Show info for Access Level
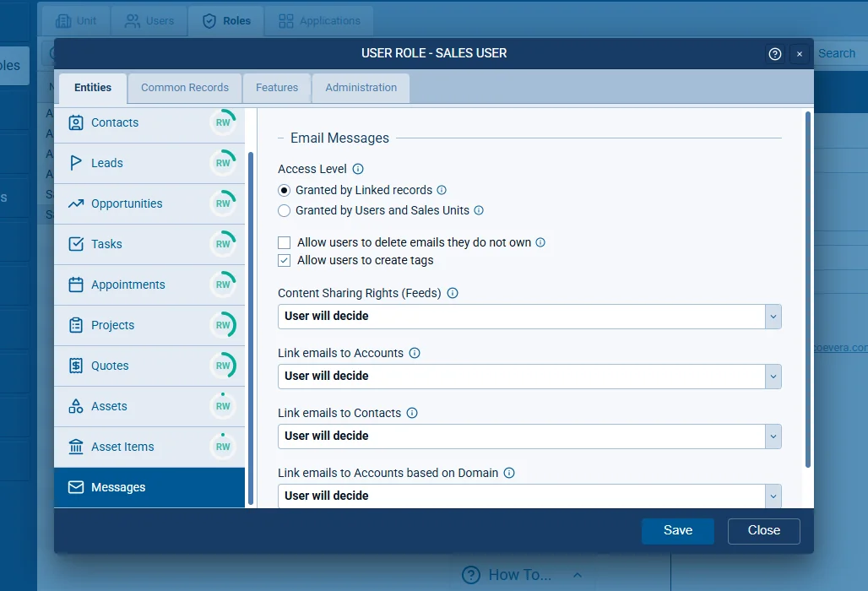Image resolution: width=868 pixels, height=591 pixels. [358, 169]
